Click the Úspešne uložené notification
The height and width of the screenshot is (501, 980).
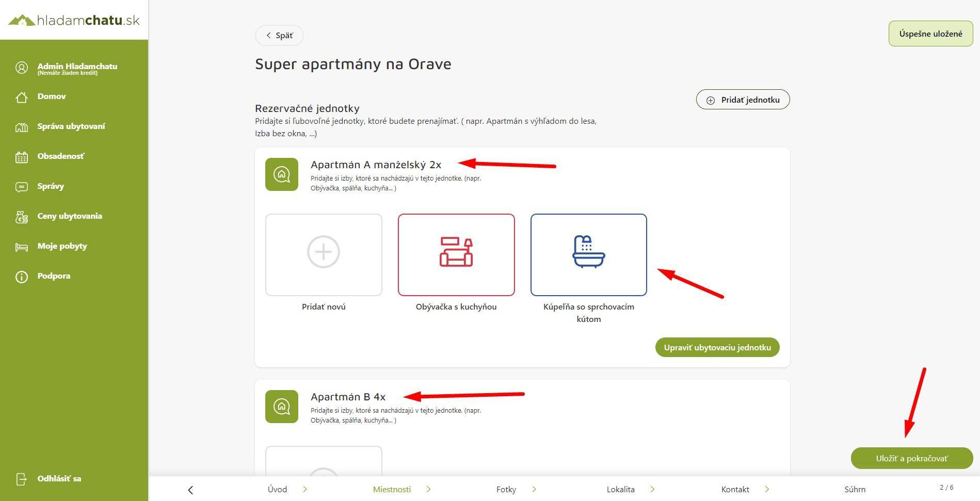(930, 34)
